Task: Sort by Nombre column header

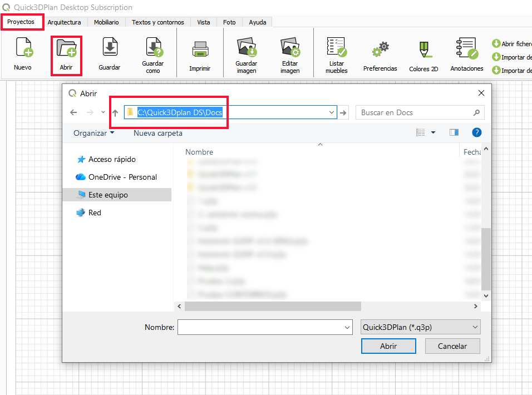Action: (x=199, y=152)
